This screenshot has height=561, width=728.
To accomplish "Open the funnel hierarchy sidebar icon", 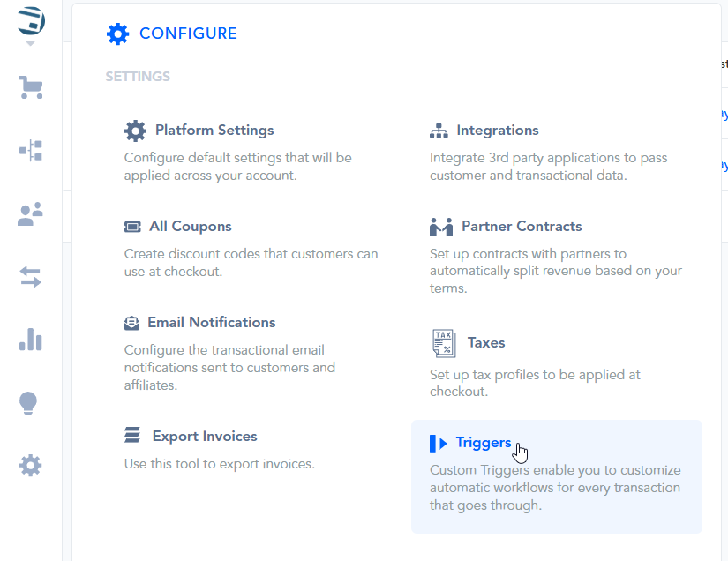I will (31, 151).
